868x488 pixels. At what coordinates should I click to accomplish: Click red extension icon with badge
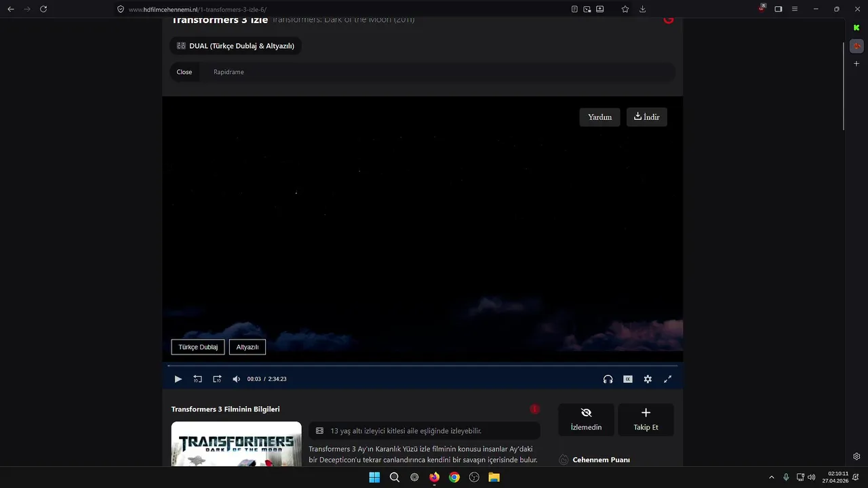pyautogui.click(x=762, y=8)
